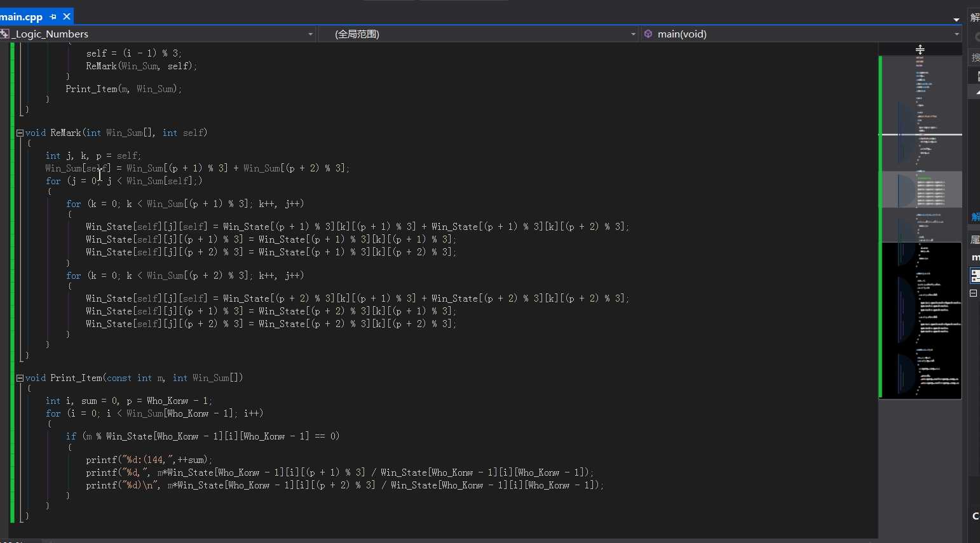Toggle the pin on main.cpp tab

53,17
